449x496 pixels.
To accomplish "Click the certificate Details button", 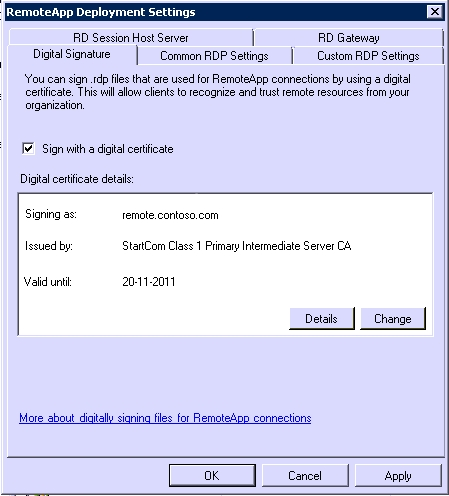I will click(x=322, y=319).
